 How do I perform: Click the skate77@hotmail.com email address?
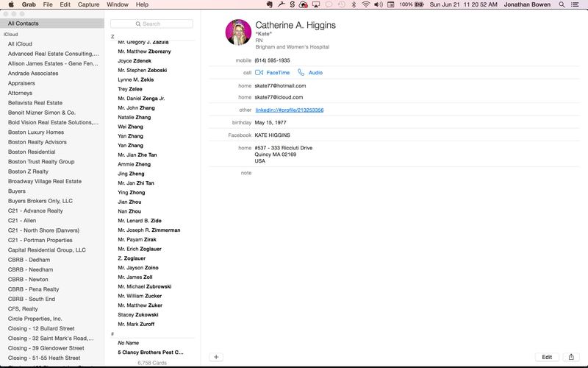(280, 85)
